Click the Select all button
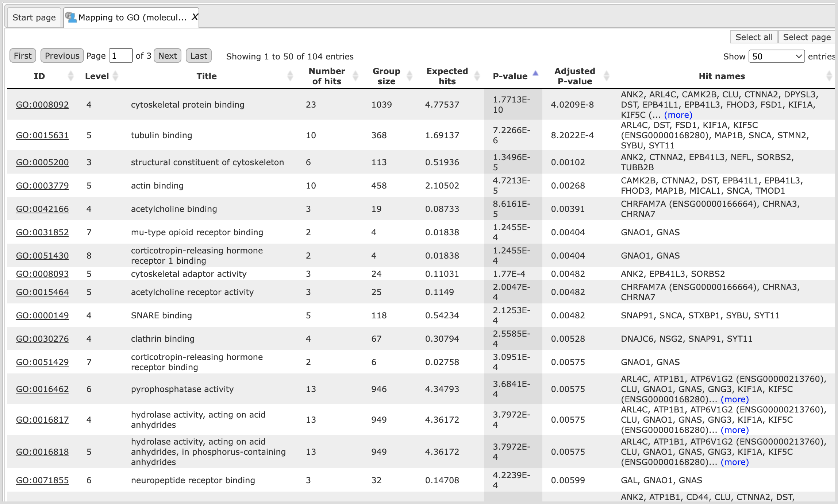The width and height of the screenshot is (838, 504). 754,37
